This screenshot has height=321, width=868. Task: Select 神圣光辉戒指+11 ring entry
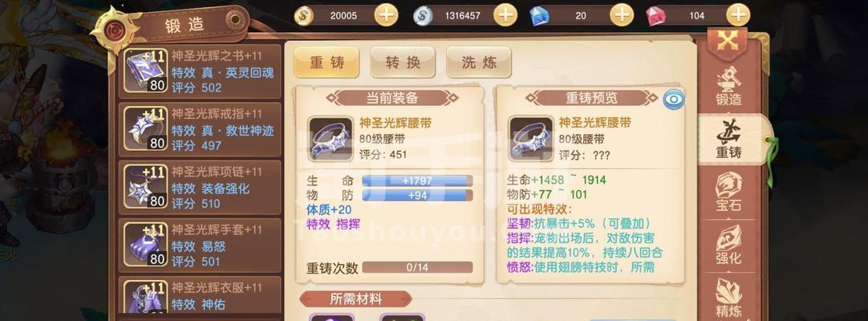[x=201, y=129]
